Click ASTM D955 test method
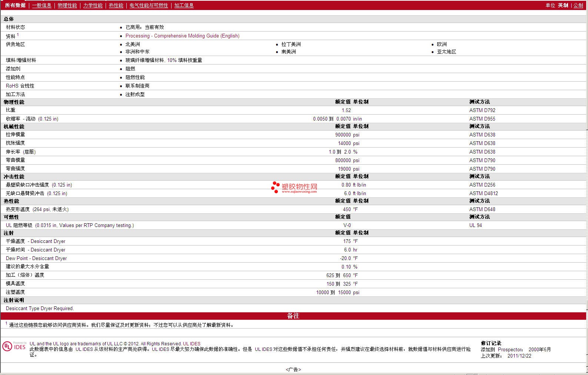 coord(482,119)
